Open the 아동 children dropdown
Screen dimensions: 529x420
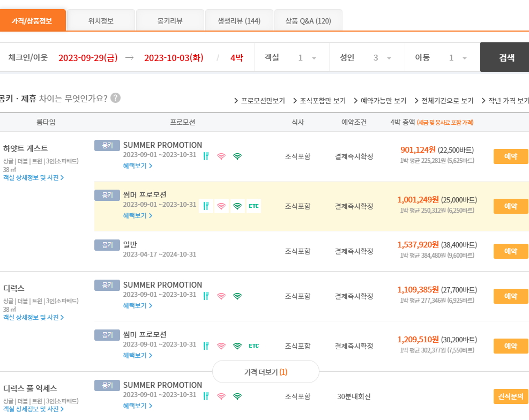458,58
